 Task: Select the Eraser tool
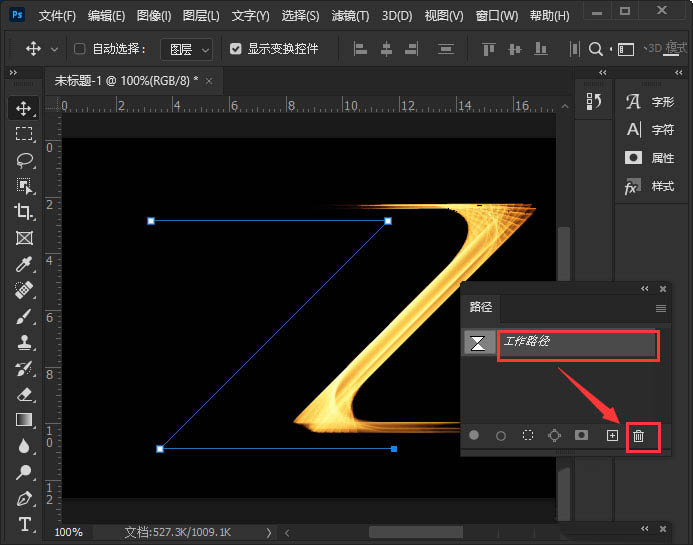click(x=24, y=394)
